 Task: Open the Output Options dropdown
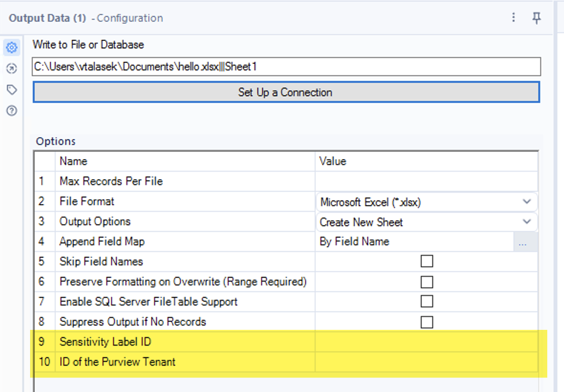pos(526,222)
